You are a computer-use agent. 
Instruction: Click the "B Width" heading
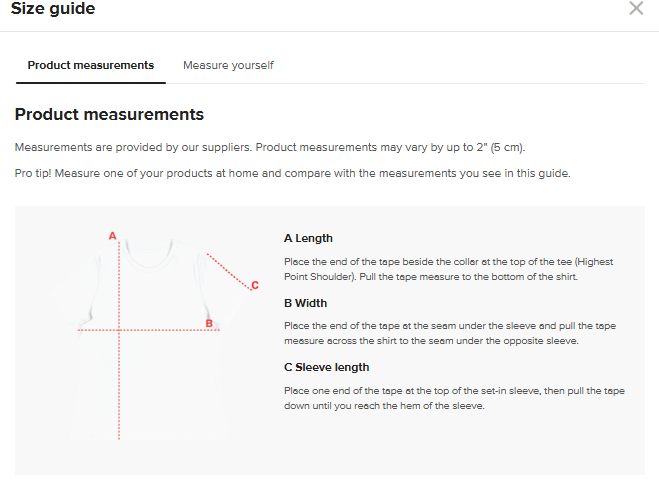[x=305, y=303]
